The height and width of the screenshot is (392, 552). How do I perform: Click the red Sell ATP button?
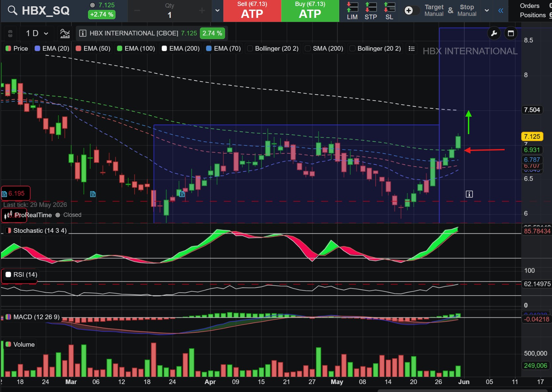click(252, 11)
